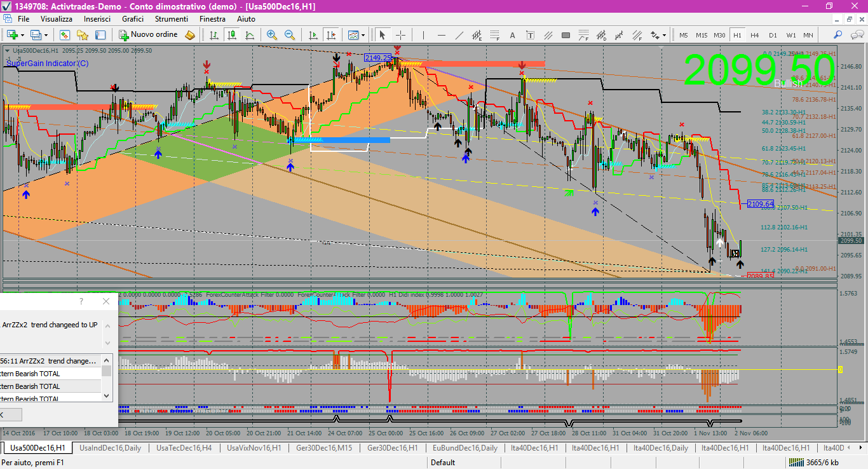Switch timeframe to M5

(684, 35)
